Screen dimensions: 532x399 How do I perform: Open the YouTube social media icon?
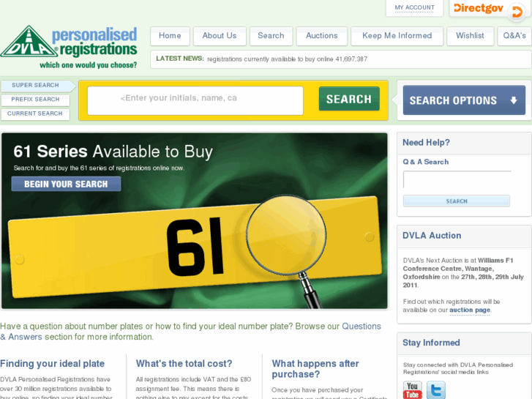tap(413, 389)
